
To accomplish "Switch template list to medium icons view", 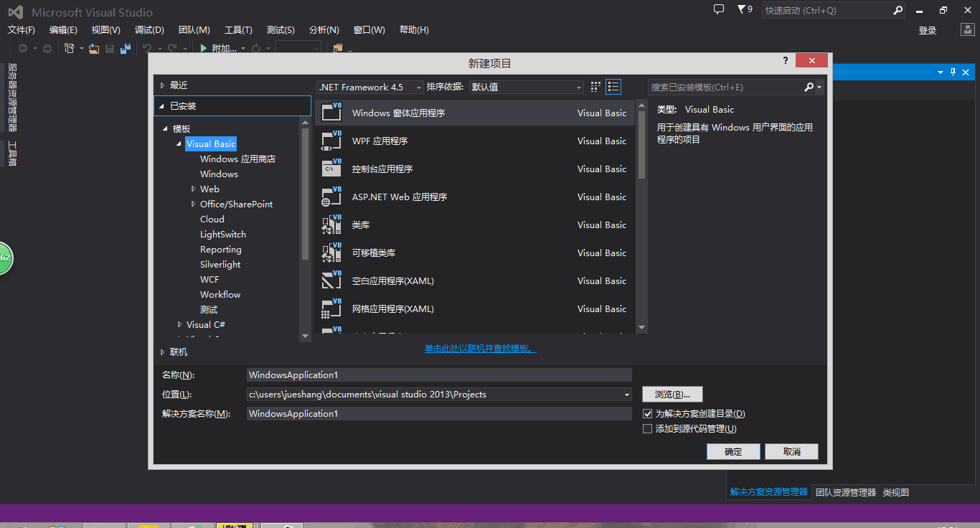I will 595,87.
